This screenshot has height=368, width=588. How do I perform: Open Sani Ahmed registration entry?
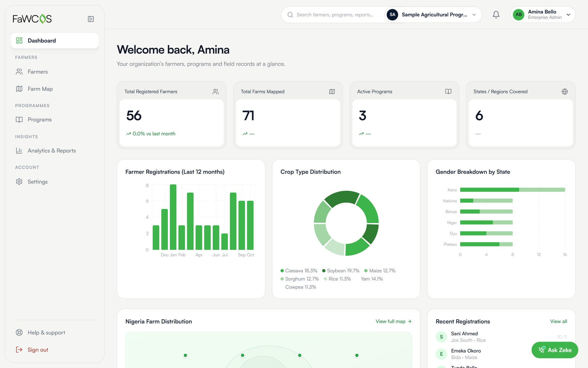pyautogui.click(x=501, y=337)
